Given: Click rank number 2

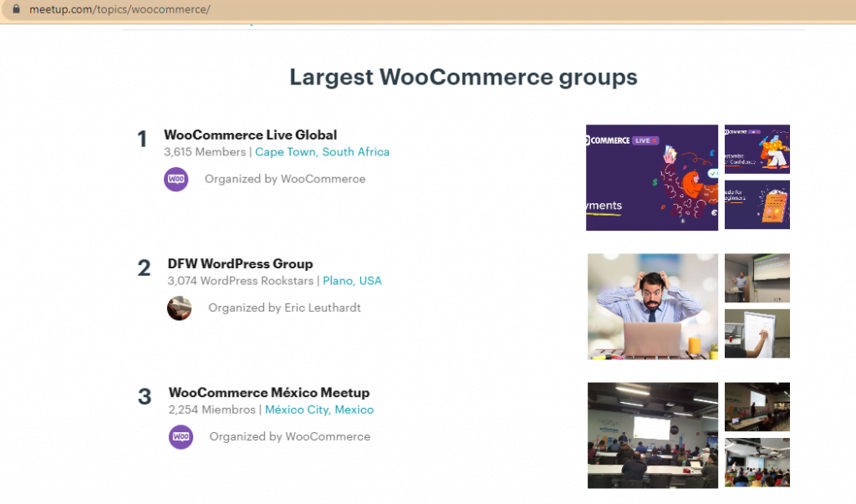Looking at the screenshot, I should click(144, 268).
